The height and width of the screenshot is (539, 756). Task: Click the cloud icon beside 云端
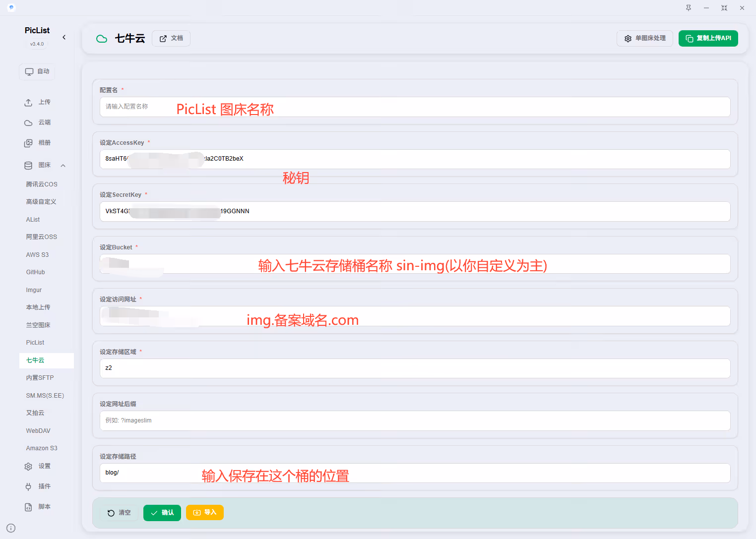point(28,122)
